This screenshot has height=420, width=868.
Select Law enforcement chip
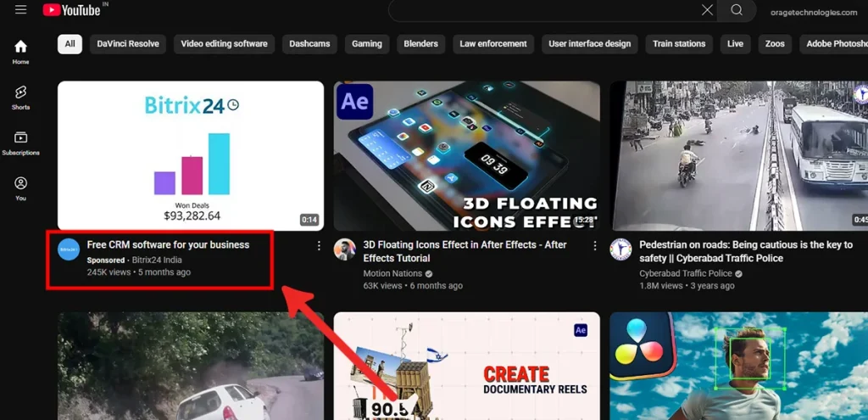click(493, 44)
